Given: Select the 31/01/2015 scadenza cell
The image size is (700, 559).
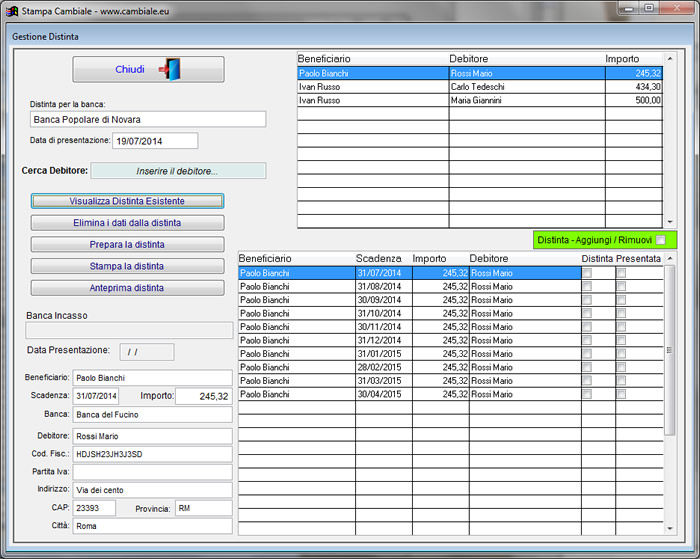Looking at the screenshot, I should click(x=384, y=354).
